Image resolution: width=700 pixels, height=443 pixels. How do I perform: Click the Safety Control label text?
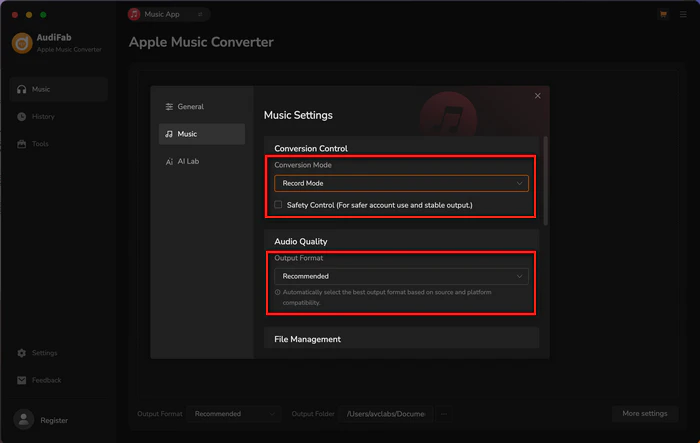(x=379, y=205)
